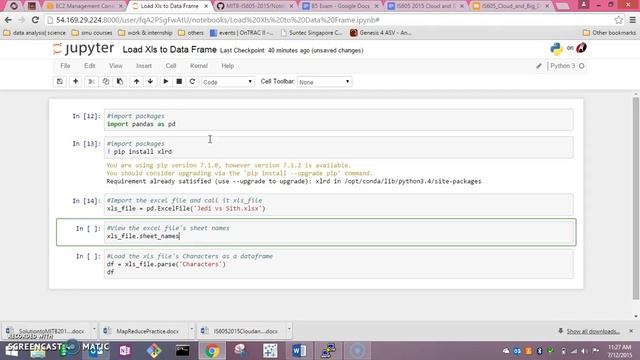This screenshot has height=360, width=640.
Task: Move the selected cell down
Action: [150, 82]
